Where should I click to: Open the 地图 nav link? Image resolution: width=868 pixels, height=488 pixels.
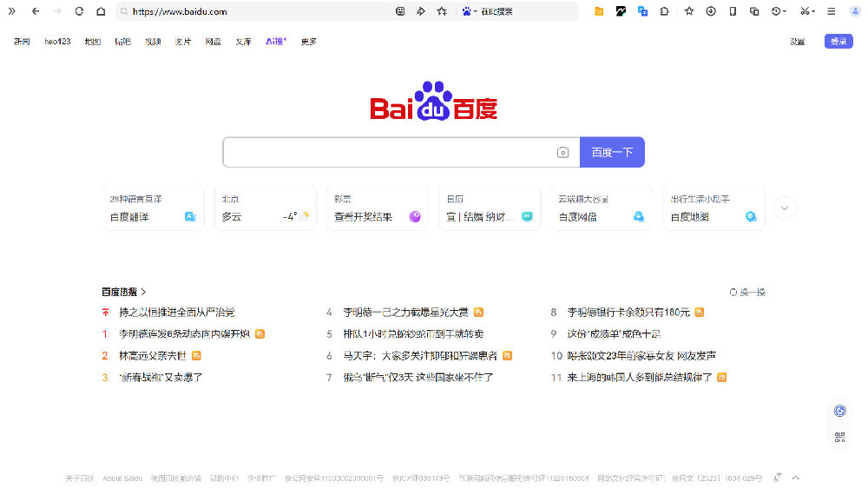click(93, 42)
